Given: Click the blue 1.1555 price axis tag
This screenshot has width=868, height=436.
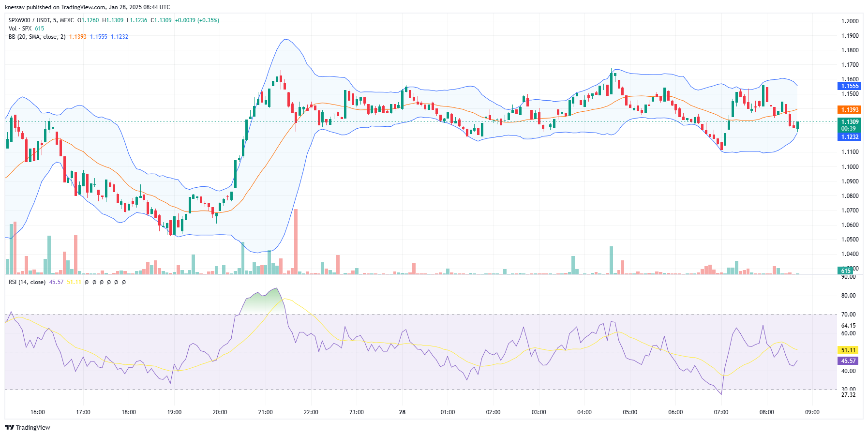Looking at the screenshot, I should [x=849, y=86].
